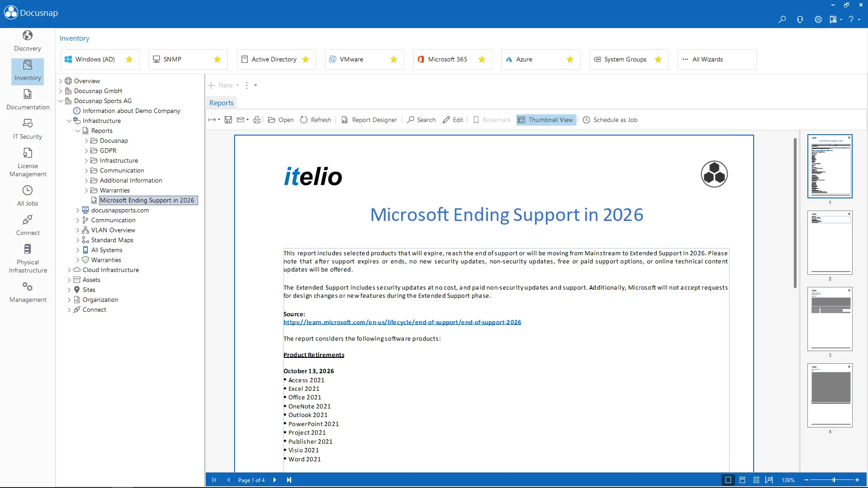Image resolution: width=868 pixels, height=488 pixels.
Task: Click the end-of-support Microsoft hyperlink
Action: pos(402,322)
